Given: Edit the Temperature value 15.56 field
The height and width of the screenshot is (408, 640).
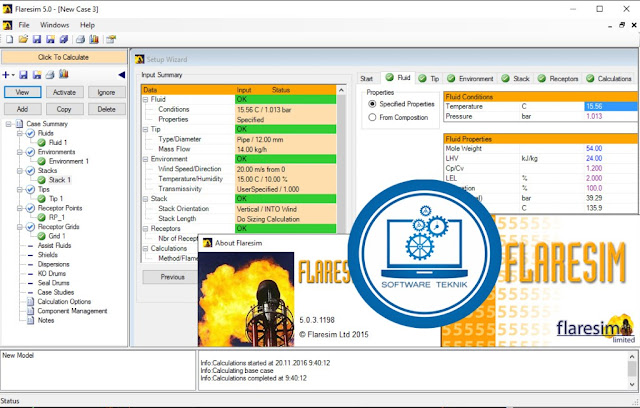Looking at the screenshot, I should pyautogui.click(x=611, y=106).
